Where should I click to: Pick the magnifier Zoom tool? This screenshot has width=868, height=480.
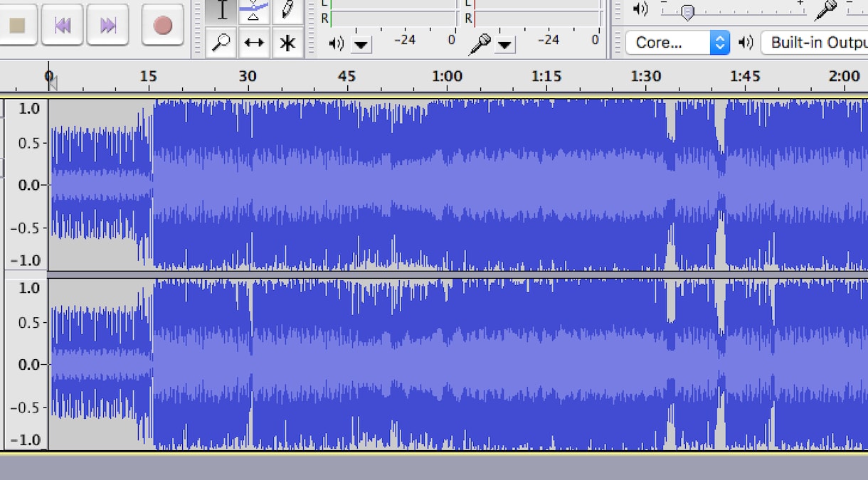[x=222, y=43]
